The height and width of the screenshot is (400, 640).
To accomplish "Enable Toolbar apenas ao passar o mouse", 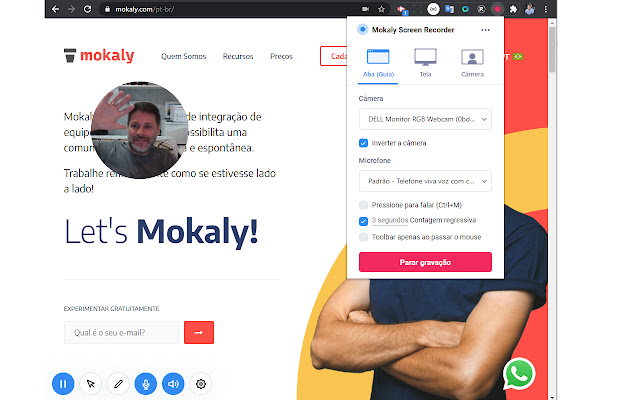I will tap(363, 237).
